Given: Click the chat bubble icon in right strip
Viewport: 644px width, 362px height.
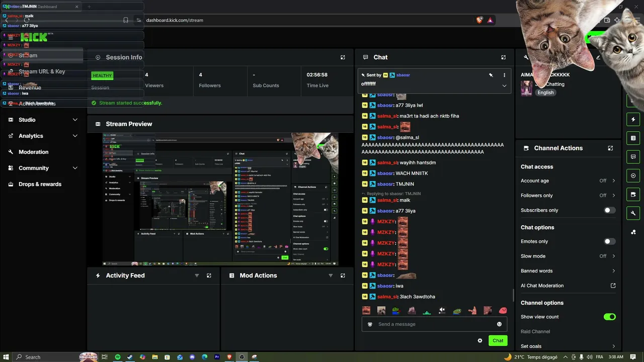Looking at the screenshot, I should coord(633,157).
